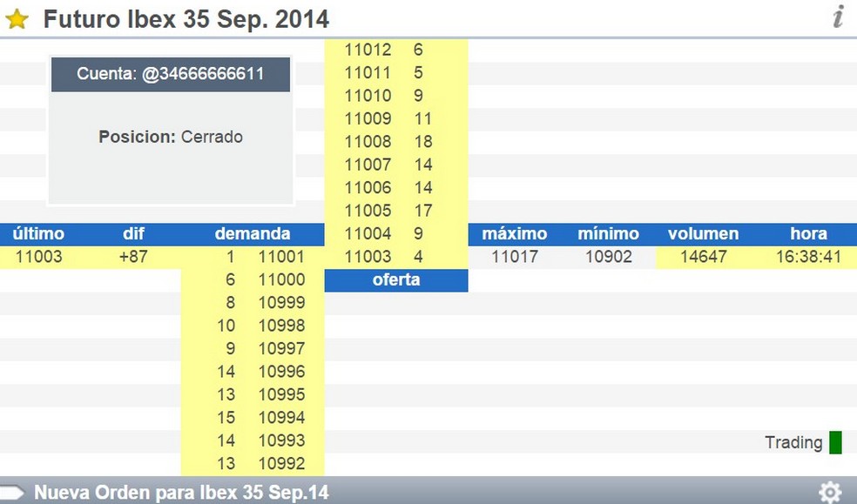The width and height of the screenshot is (857, 504).
Task: Select bid price 10998
Action: pyautogui.click(x=281, y=326)
